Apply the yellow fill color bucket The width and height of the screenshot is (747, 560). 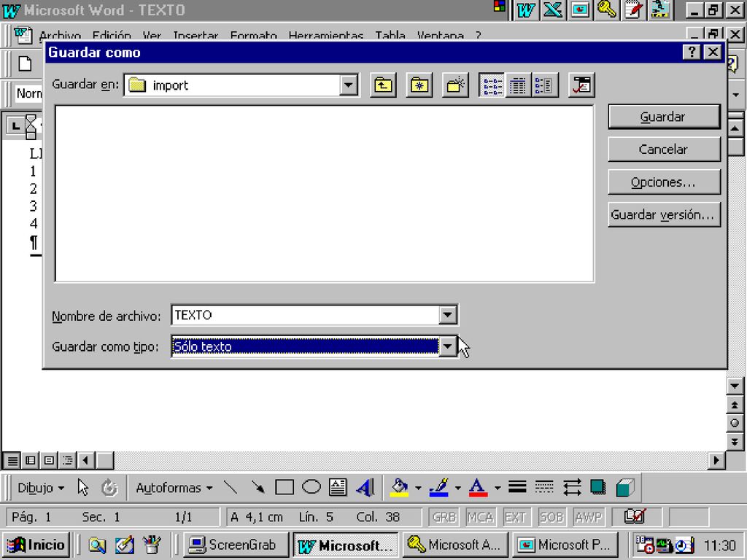[399, 488]
